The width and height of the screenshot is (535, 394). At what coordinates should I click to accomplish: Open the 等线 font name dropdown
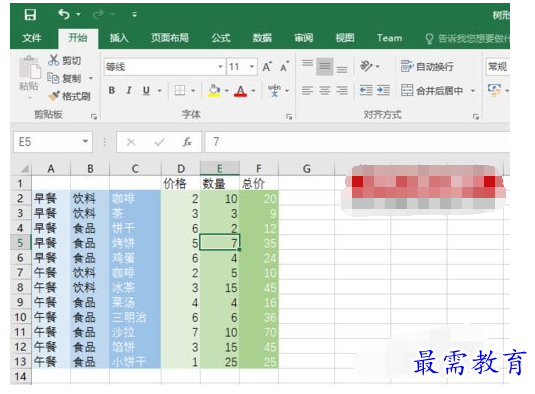220,67
